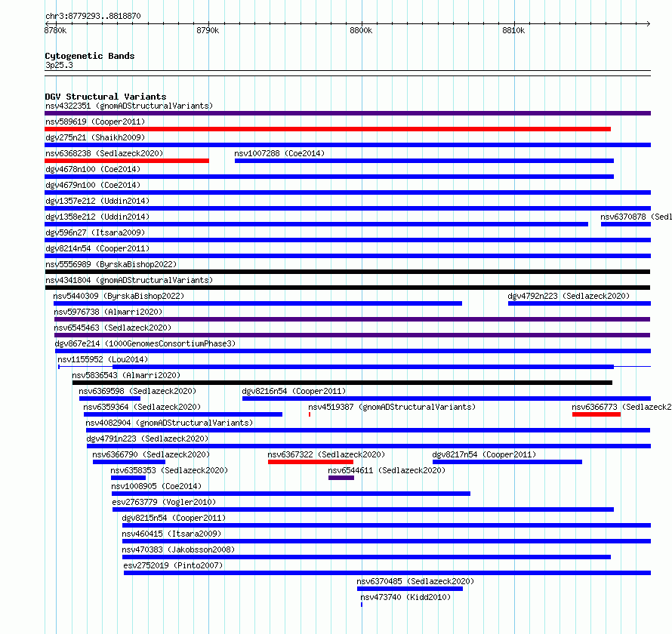This screenshot has width=672, height=634.
Task: Click the DGV Structural Variants track title
Action: [106, 97]
